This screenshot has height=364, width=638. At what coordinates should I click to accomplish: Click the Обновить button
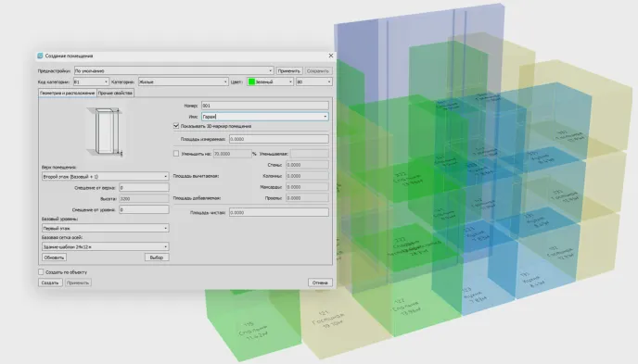54,257
